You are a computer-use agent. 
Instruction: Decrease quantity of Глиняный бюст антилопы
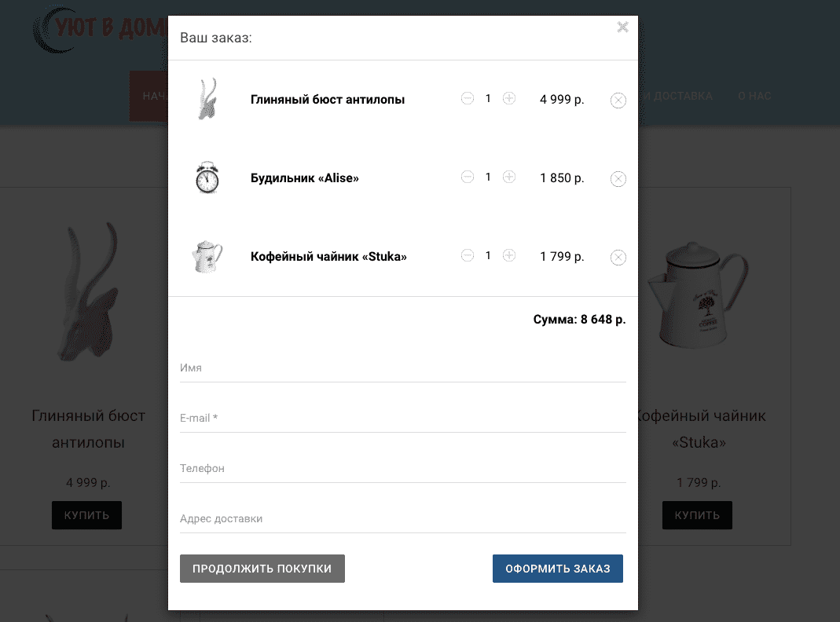pyautogui.click(x=467, y=98)
